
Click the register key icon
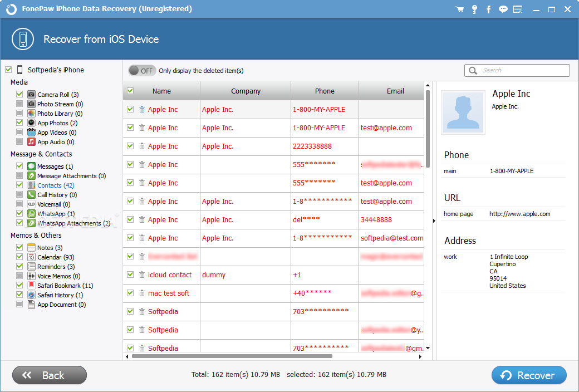(474, 9)
